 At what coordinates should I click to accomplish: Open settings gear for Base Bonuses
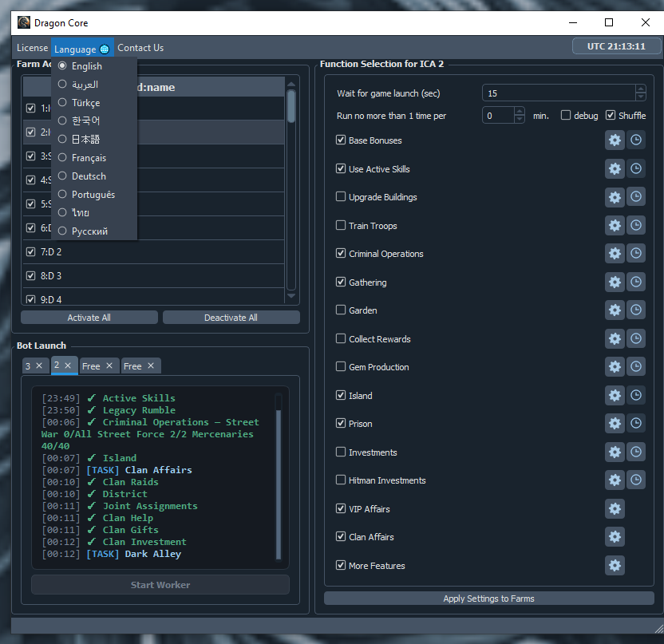pyautogui.click(x=615, y=140)
